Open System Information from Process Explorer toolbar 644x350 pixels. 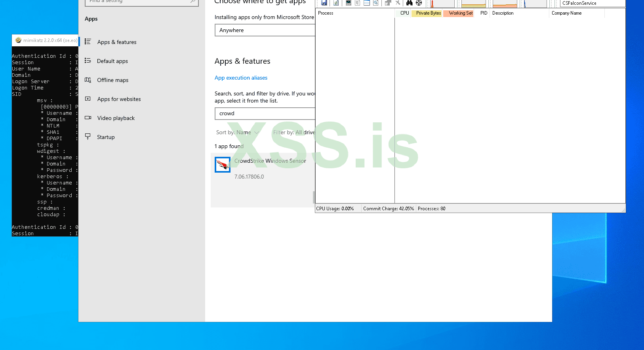349,3
